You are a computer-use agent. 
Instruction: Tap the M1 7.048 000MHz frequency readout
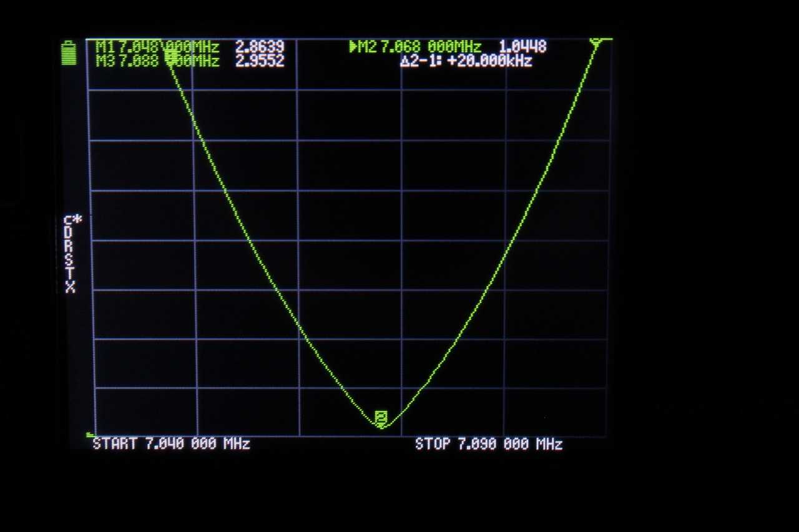point(157,47)
